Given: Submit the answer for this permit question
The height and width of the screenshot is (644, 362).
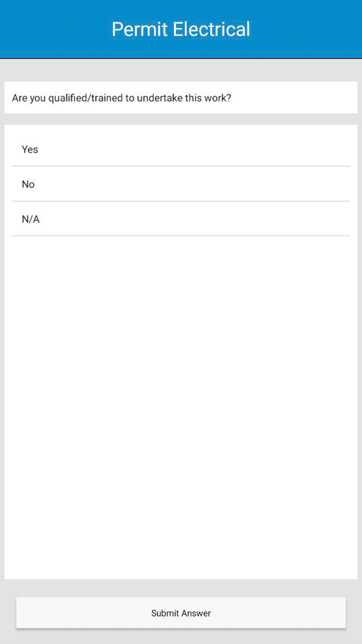Looking at the screenshot, I should [x=181, y=613].
